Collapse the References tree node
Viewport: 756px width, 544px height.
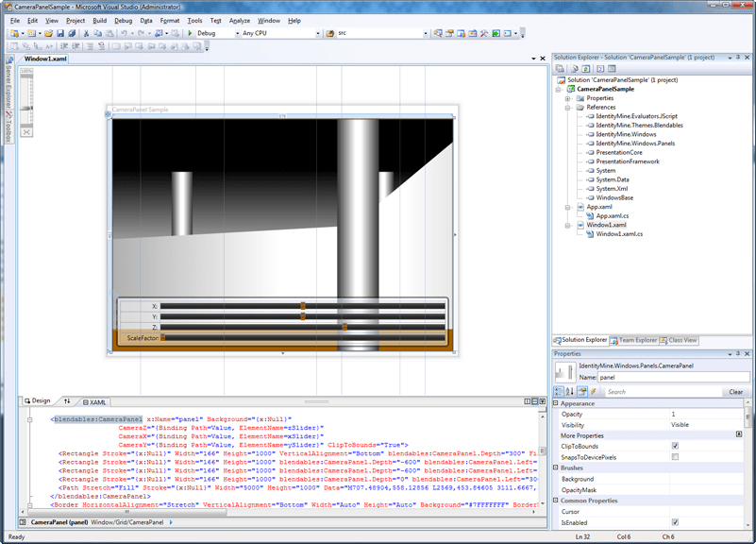coord(567,107)
